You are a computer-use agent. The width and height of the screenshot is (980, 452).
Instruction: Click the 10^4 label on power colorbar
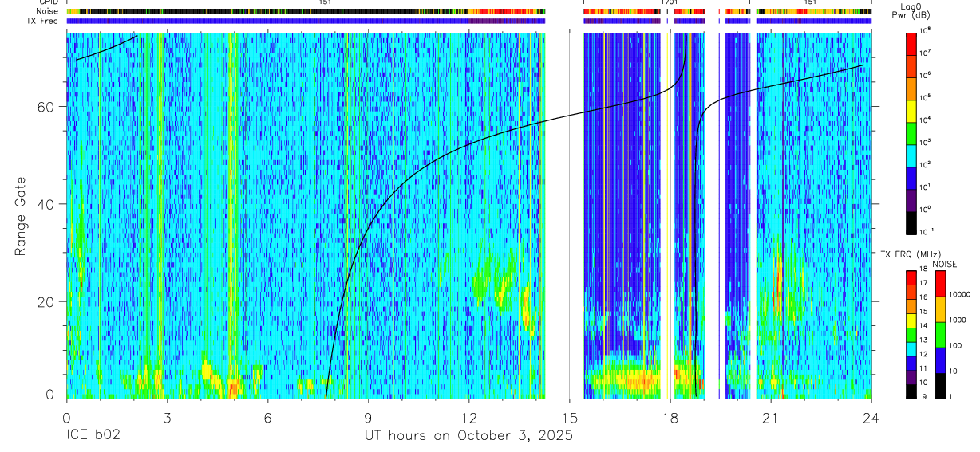(926, 120)
